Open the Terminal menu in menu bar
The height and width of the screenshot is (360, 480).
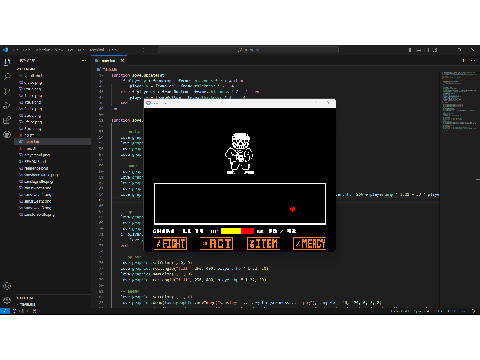coord(97,50)
